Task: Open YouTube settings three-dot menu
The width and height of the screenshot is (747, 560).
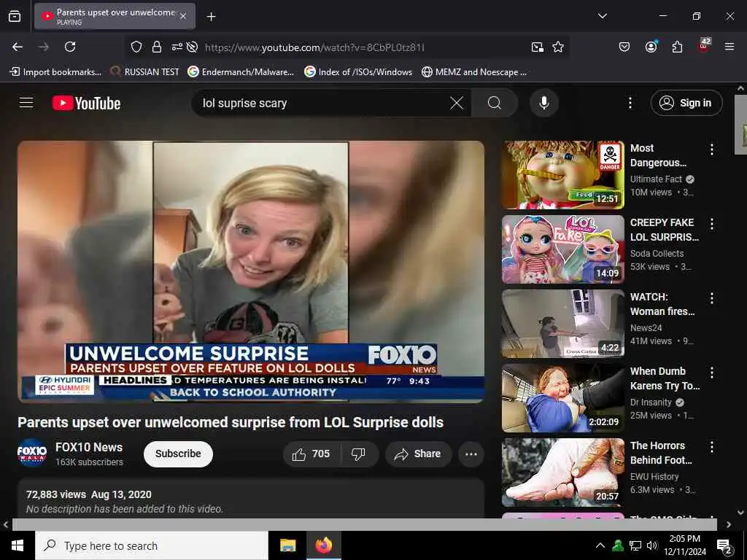Action: click(630, 103)
